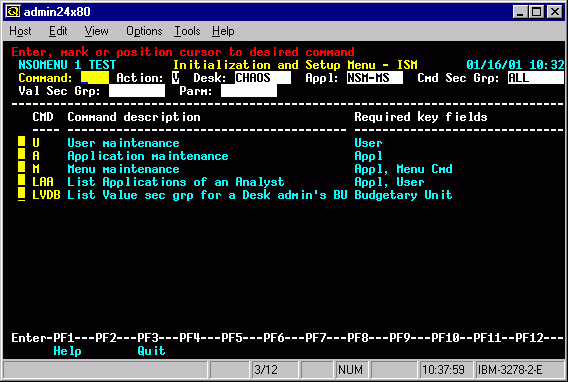
Task: Click the Appl field containing NSM-MS
Action: (x=375, y=78)
